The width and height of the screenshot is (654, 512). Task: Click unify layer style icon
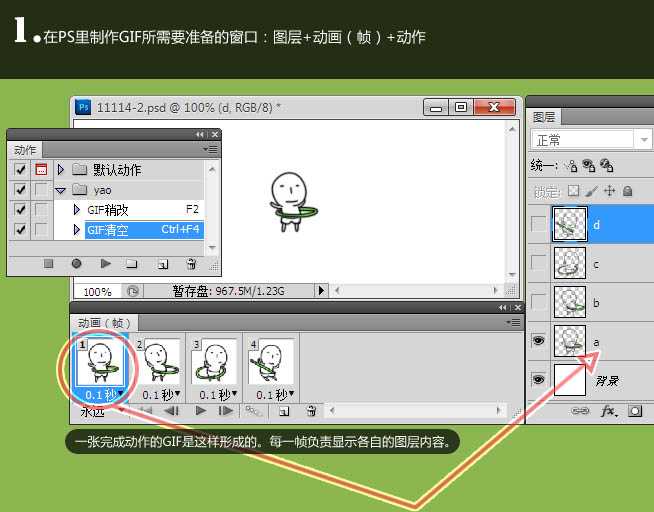click(606, 166)
